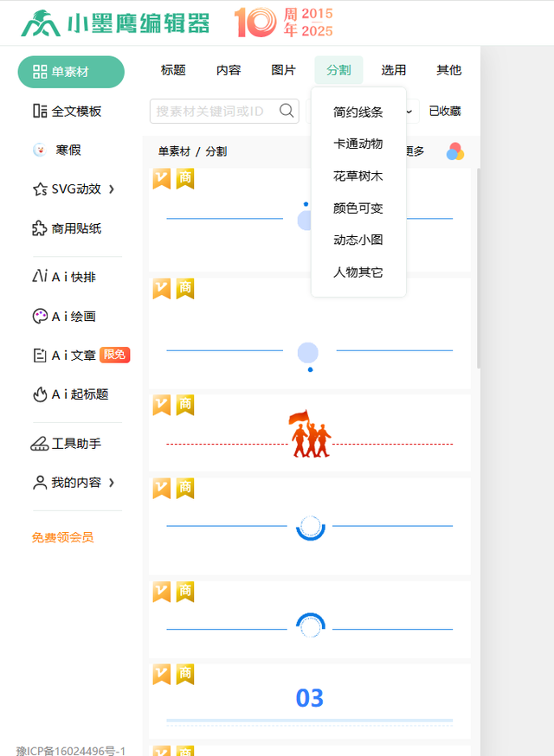
Task: Click VIP badge on red flag divider
Action: tap(162, 405)
